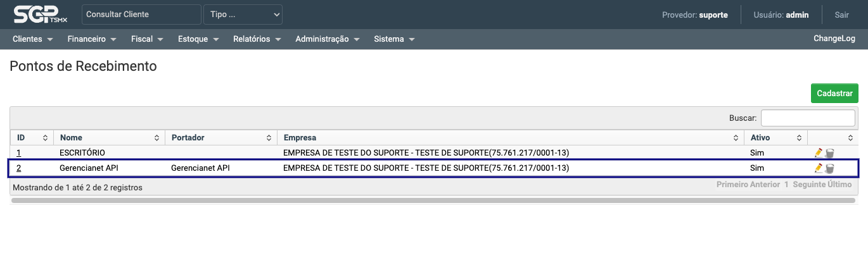868x258 pixels.
Task: Open the Administração menu
Action: [328, 39]
